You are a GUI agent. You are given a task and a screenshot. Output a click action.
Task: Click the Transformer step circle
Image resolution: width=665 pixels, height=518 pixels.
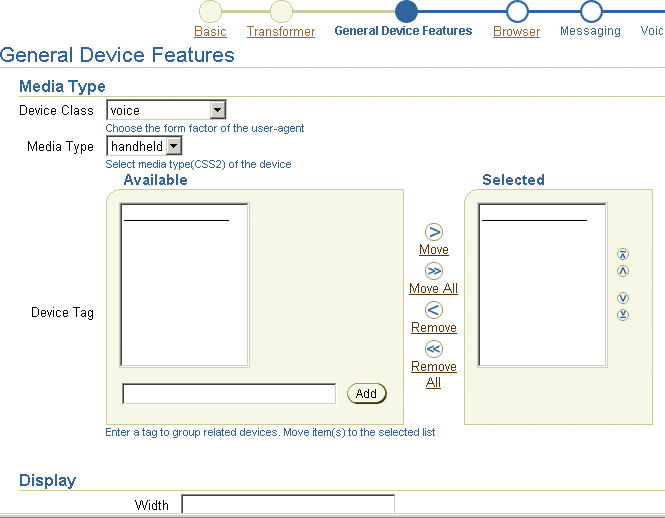coord(281,11)
